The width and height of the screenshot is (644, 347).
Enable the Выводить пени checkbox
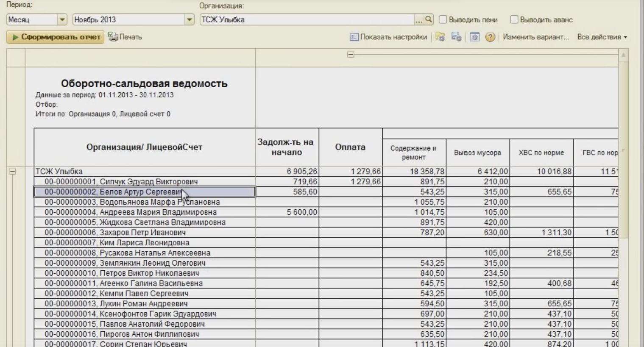[443, 19]
